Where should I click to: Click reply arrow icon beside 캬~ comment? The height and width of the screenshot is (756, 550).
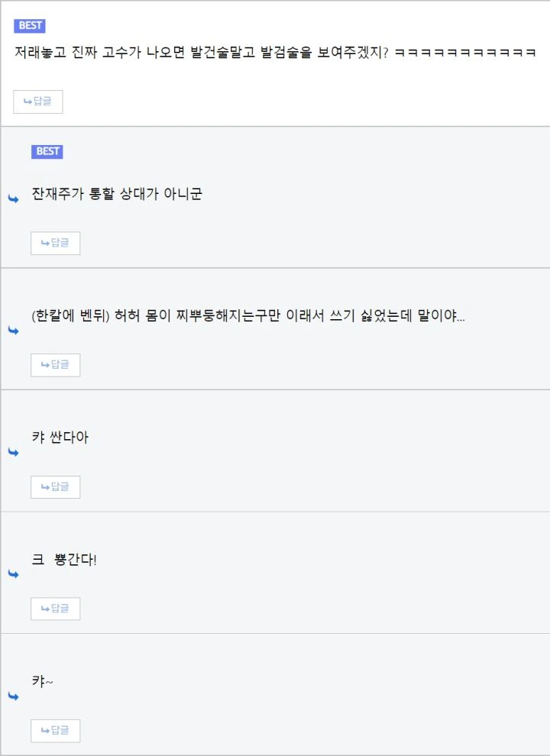point(14,696)
